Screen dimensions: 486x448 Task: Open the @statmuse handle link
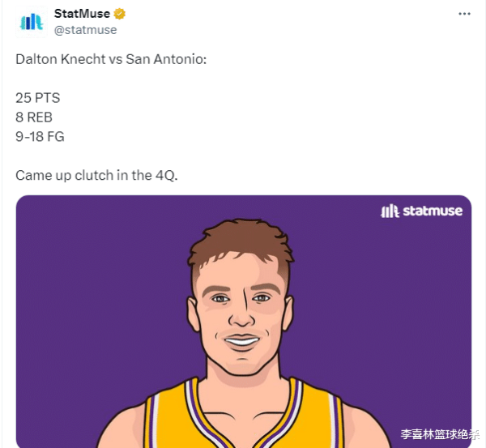coord(86,30)
